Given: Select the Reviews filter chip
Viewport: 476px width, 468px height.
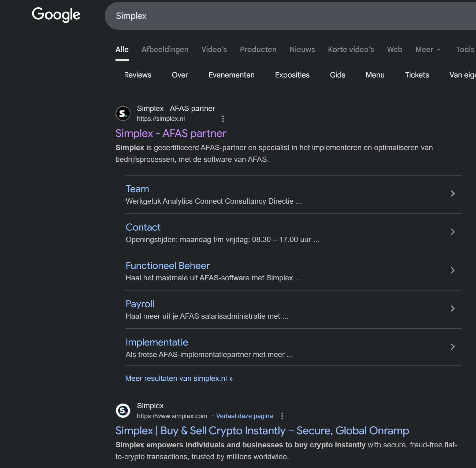Looking at the screenshot, I should point(137,75).
